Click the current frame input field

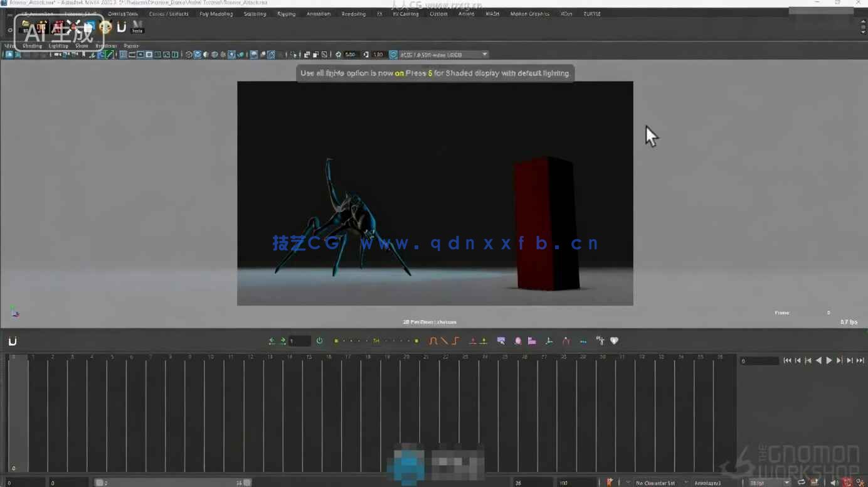[x=759, y=361]
